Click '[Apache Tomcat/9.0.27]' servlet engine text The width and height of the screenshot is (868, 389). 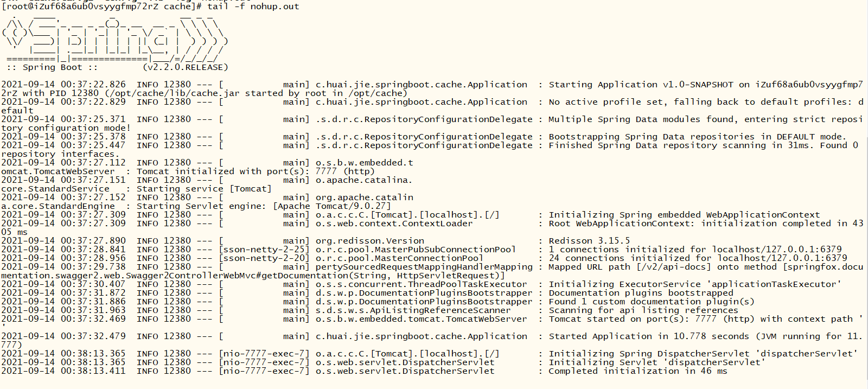tap(332, 206)
